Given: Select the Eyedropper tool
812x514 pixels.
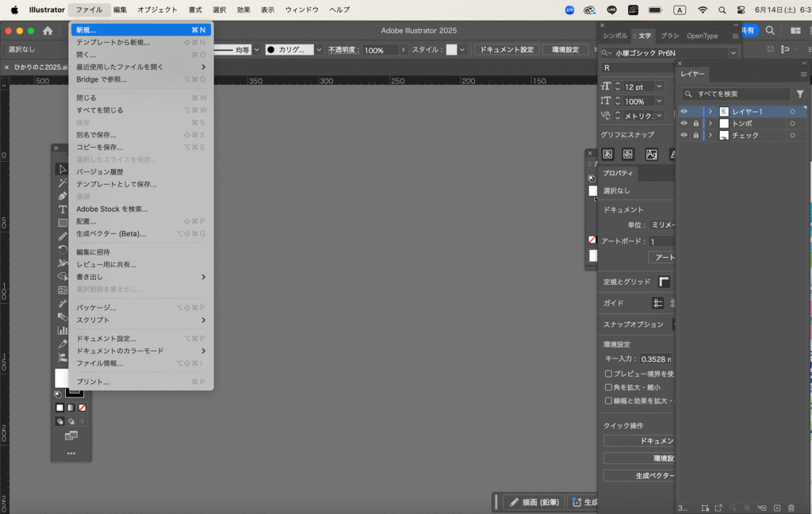Looking at the screenshot, I should pyautogui.click(x=63, y=343).
